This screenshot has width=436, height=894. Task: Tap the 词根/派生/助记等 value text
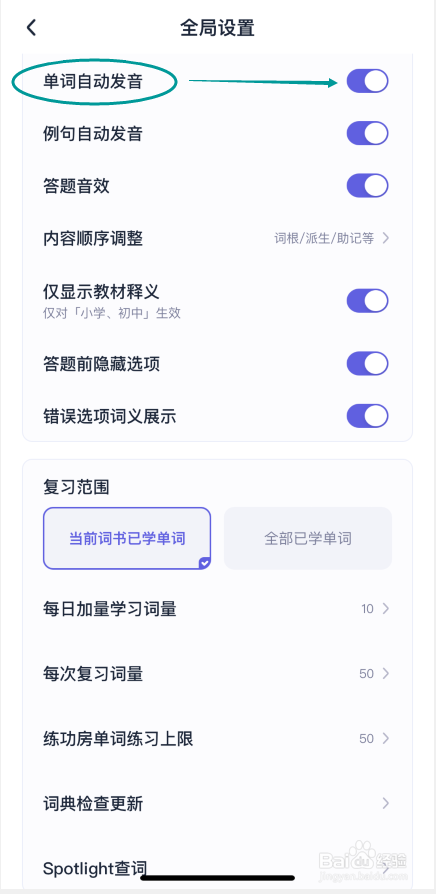[x=324, y=239]
